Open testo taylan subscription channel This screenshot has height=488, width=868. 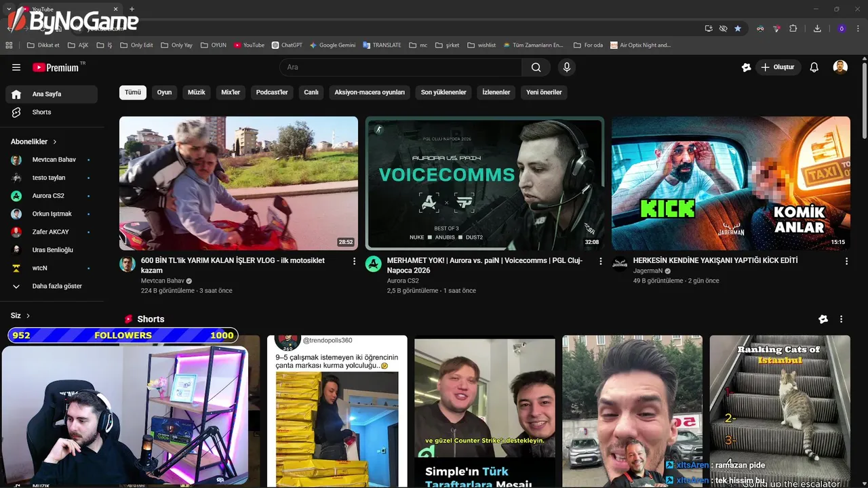coord(52,178)
